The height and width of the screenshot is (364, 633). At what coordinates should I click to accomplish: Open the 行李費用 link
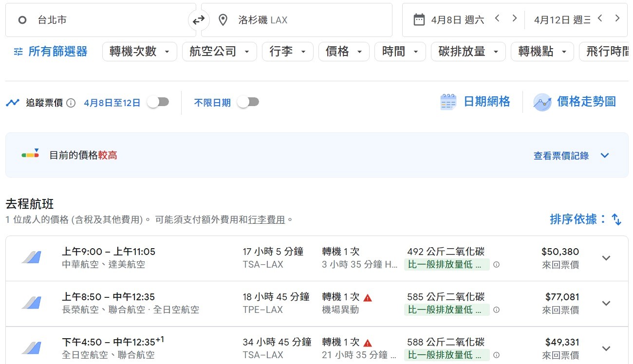[266, 219]
